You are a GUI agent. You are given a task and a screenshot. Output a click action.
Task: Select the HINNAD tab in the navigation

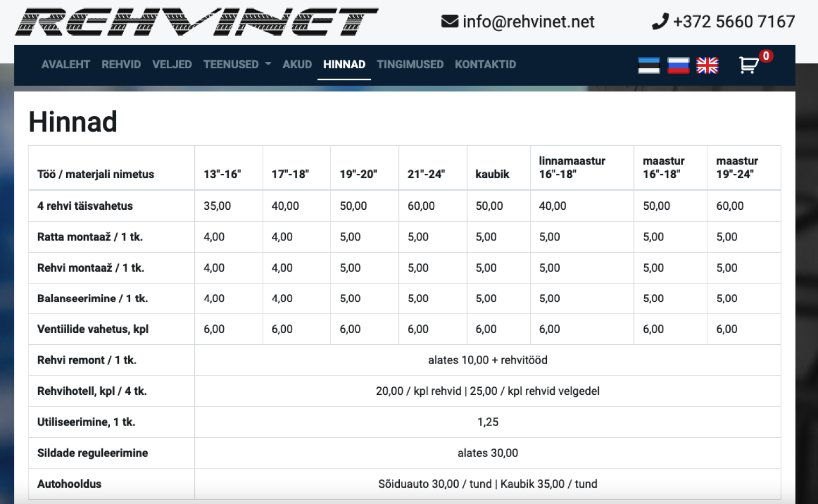(344, 65)
